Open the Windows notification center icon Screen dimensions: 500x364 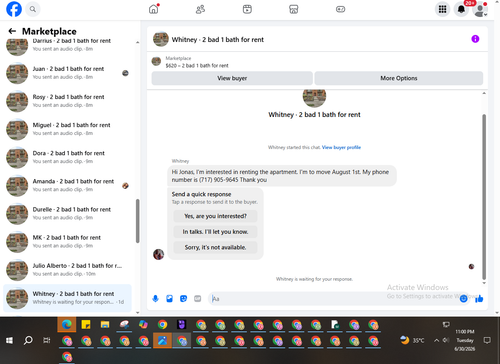coord(487,340)
